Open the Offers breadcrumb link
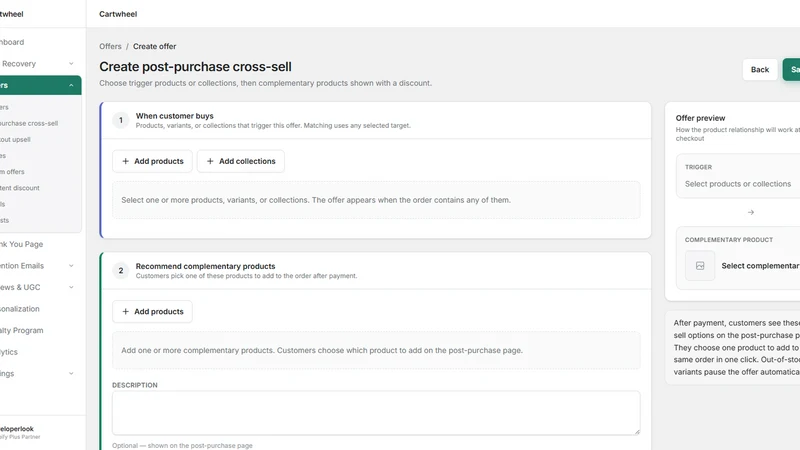 (x=110, y=46)
